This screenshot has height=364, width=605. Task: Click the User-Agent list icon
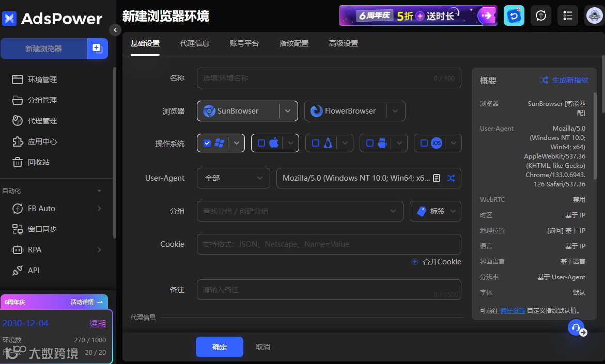click(437, 178)
